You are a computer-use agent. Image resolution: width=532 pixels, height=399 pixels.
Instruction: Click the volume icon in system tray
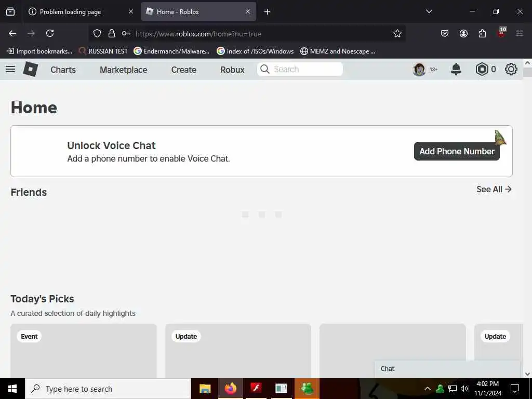coord(465,389)
